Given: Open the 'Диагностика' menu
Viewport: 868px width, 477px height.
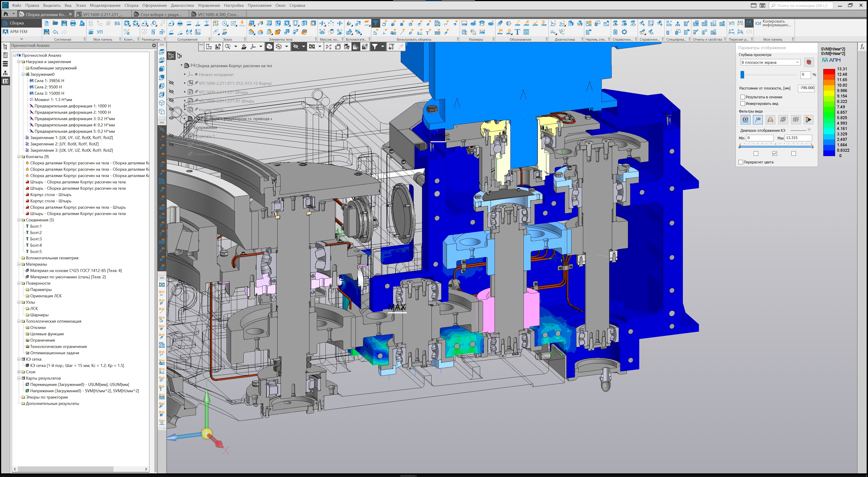Looking at the screenshot, I should click(x=182, y=5).
